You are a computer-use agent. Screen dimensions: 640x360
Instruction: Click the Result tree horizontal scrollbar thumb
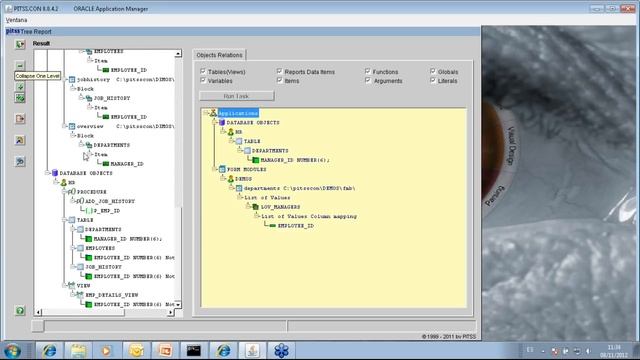[x=83, y=313]
